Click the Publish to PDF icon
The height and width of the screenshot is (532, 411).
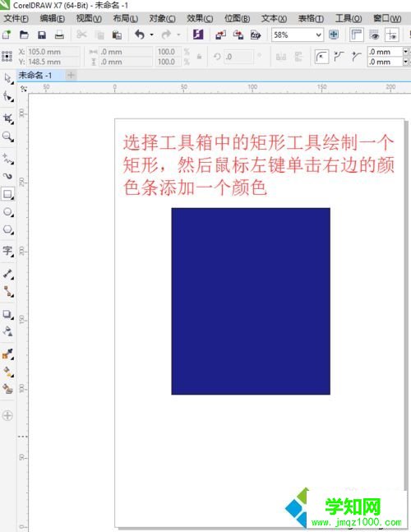256,35
